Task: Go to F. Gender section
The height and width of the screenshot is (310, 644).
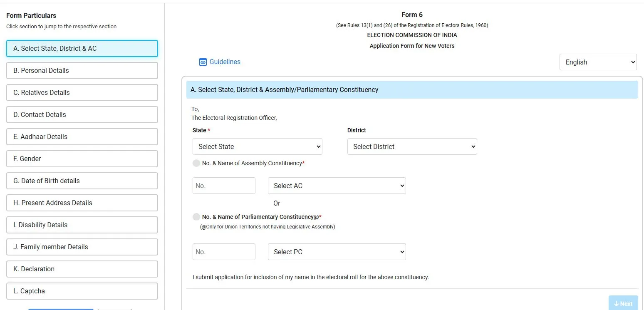Action: pos(82,159)
